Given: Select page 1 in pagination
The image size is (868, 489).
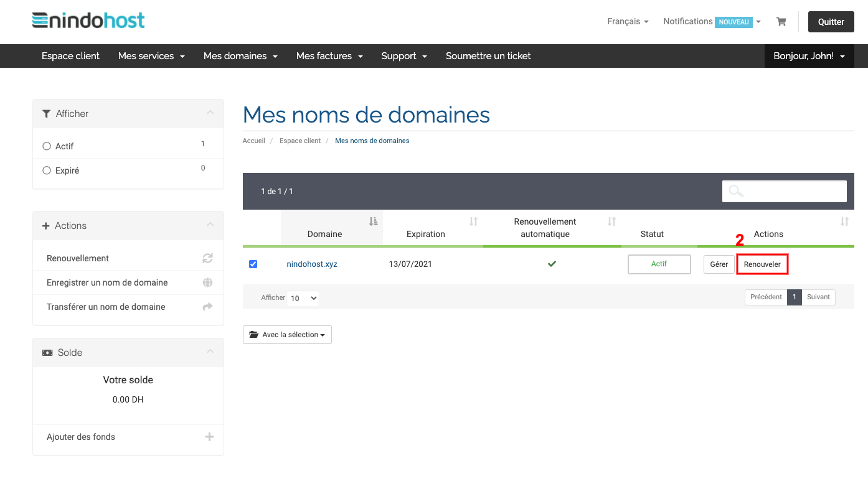Looking at the screenshot, I should coord(795,297).
